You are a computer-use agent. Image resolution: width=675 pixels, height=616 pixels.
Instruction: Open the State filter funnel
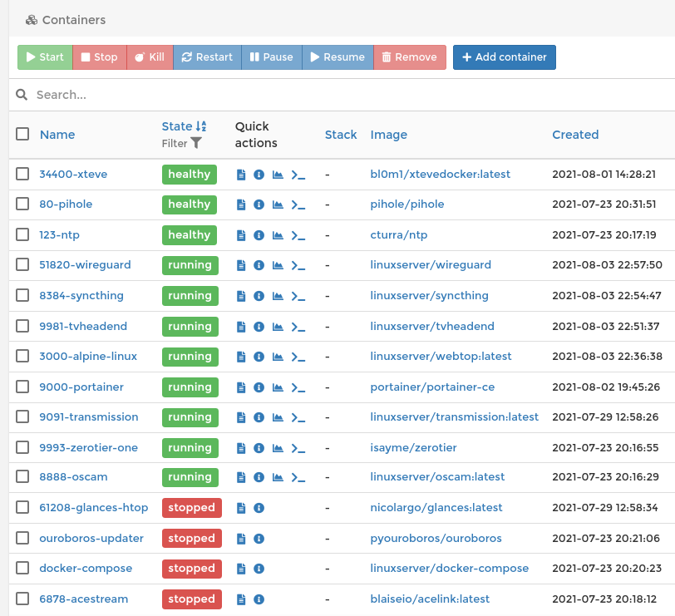tap(195, 143)
